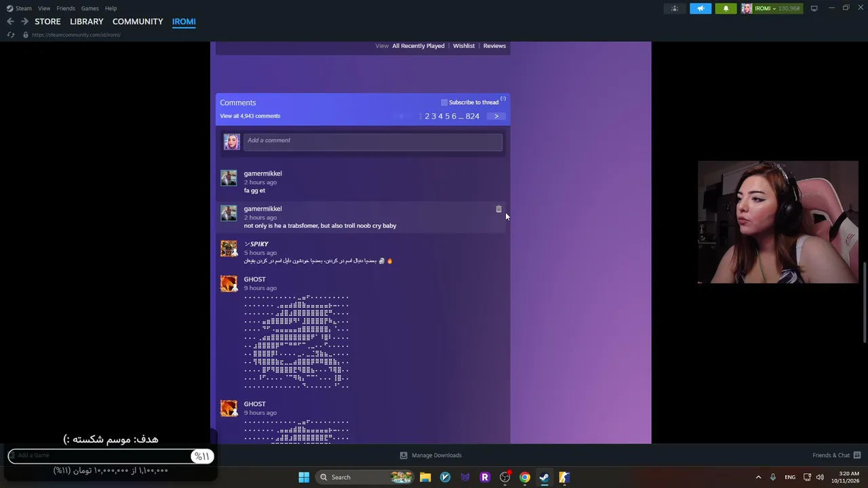The image size is (868, 488).
Task: Click the microphone tray icon
Action: [x=773, y=477]
